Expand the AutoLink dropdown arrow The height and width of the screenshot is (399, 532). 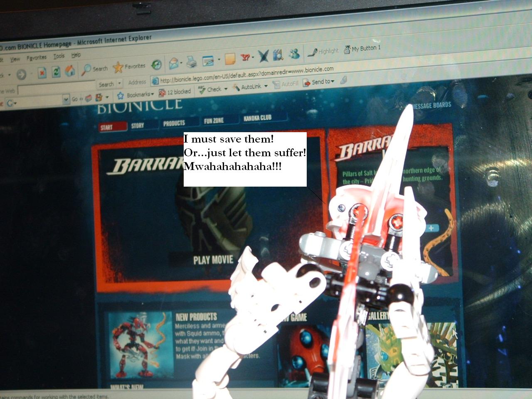tap(266, 86)
